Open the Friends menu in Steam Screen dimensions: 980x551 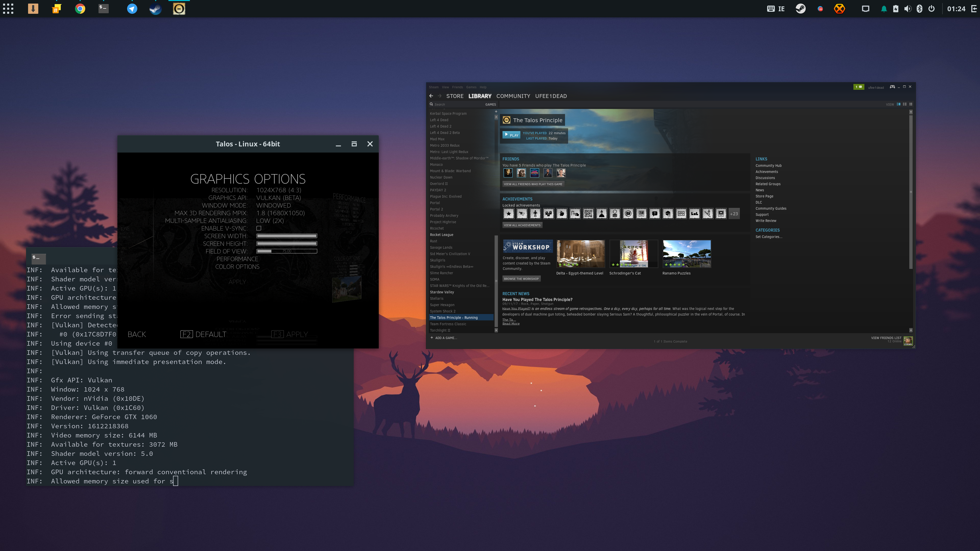(x=457, y=87)
